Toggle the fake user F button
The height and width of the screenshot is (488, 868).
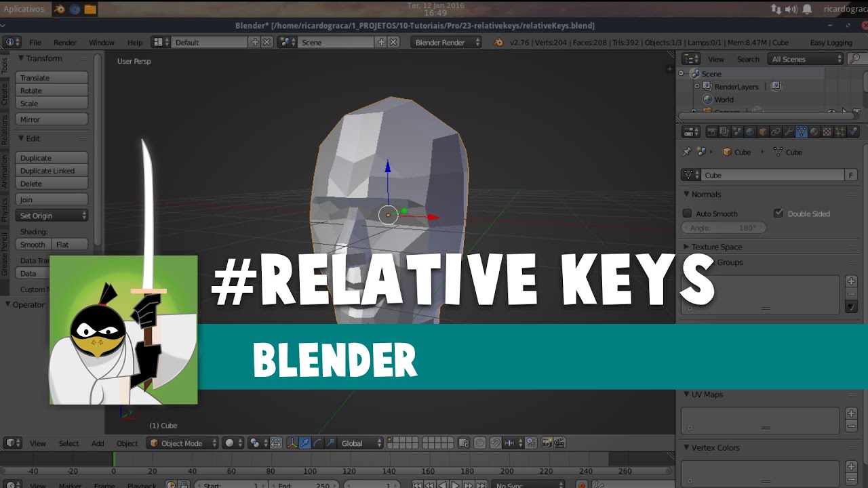pos(851,175)
